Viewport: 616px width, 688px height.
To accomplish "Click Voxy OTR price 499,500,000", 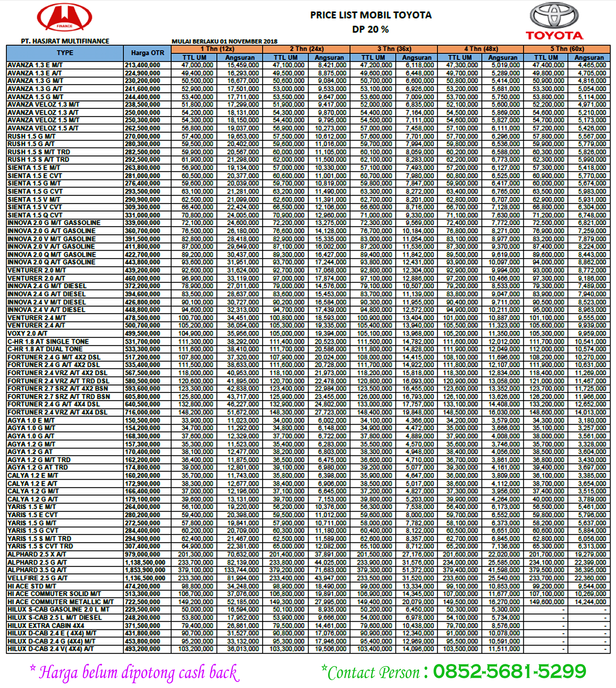I will [142, 334].
